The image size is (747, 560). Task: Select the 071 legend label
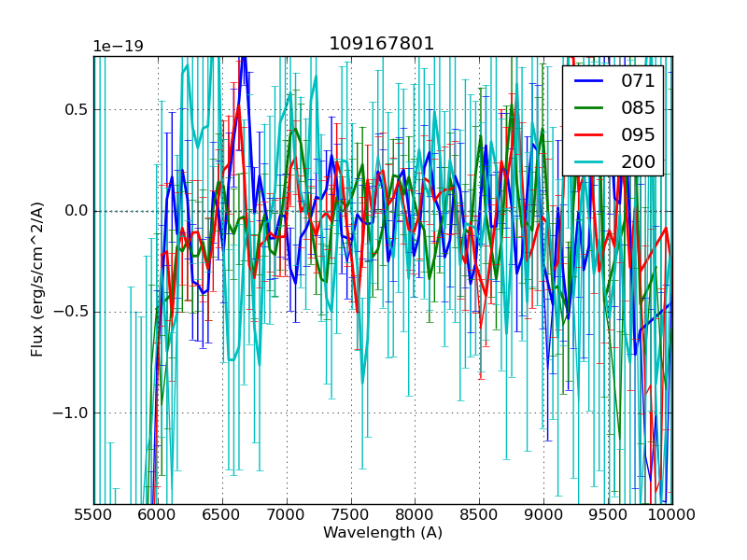[x=638, y=81]
